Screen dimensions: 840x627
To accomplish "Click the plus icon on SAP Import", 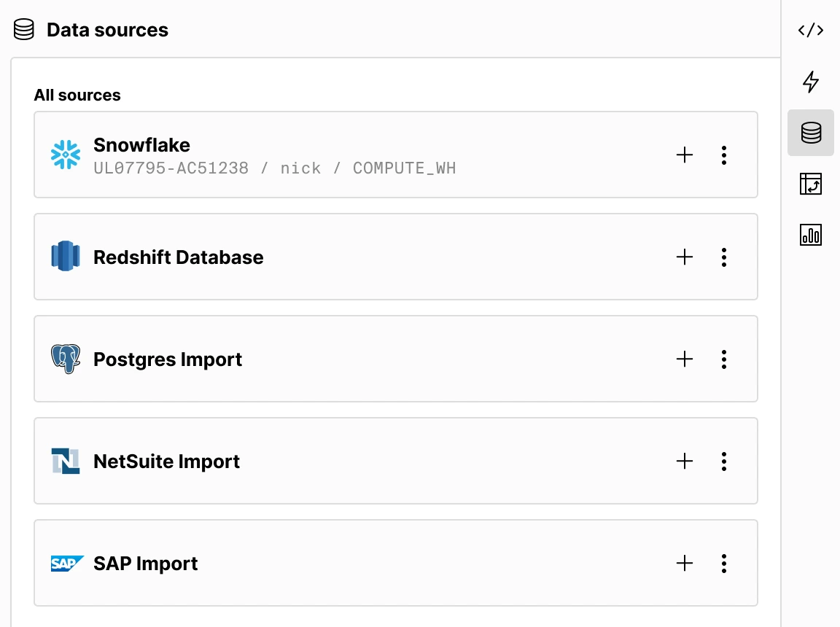I will (685, 563).
